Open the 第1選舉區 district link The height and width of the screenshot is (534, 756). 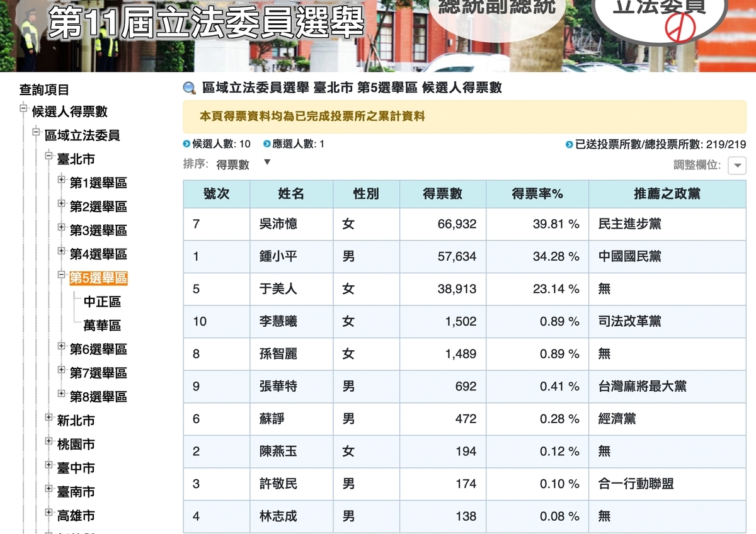coord(98,183)
